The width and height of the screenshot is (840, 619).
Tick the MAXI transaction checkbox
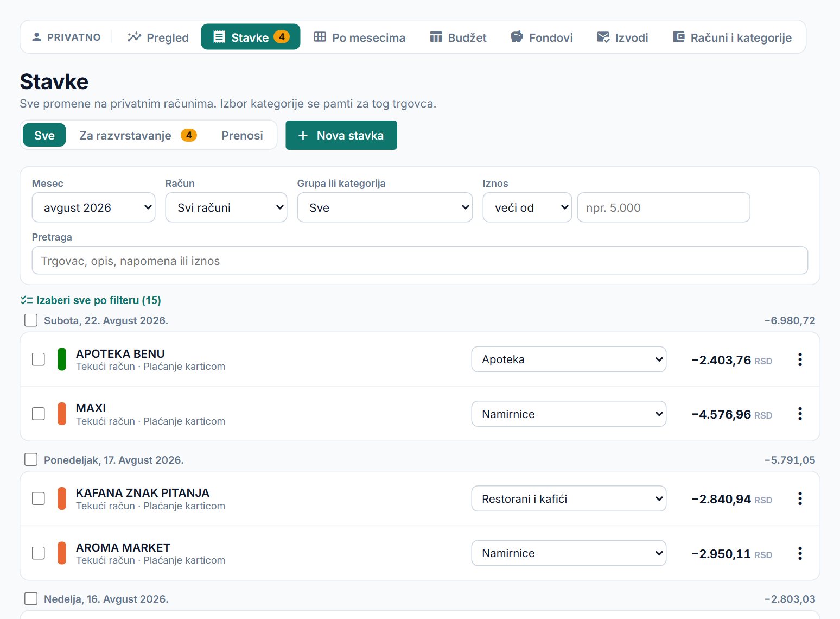(39, 414)
